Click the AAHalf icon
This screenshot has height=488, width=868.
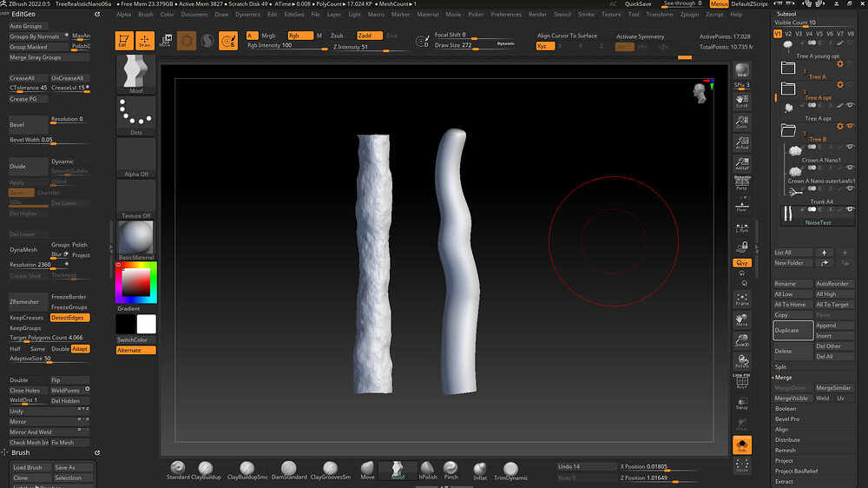click(742, 164)
